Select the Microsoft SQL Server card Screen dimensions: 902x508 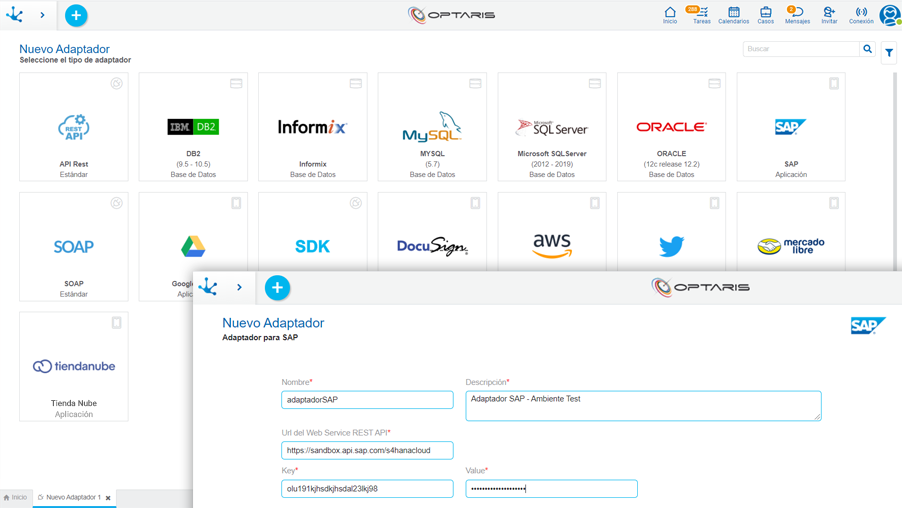552,127
